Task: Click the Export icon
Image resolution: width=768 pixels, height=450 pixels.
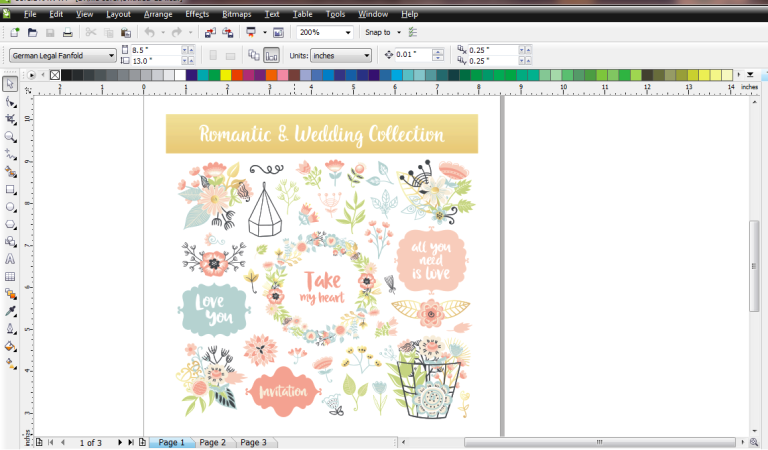Action: pyautogui.click(x=228, y=32)
